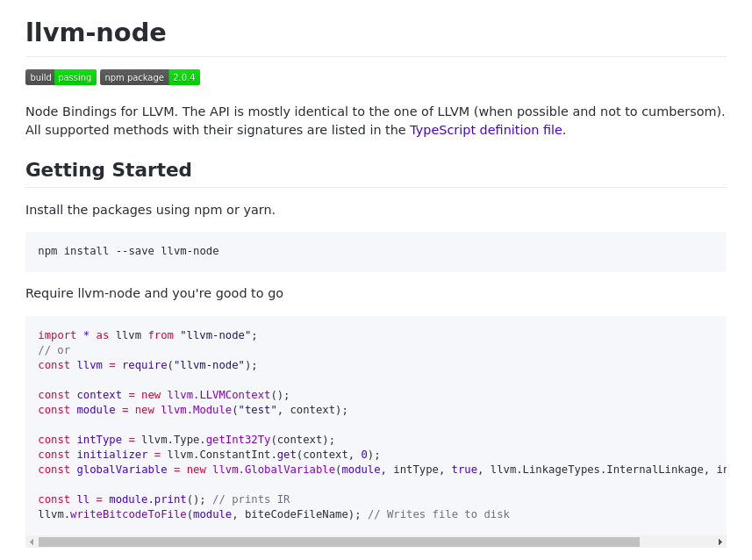This screenshot has height=560, width=752.
Task: Click the const context LLVMContext code line
Action: 163,395
